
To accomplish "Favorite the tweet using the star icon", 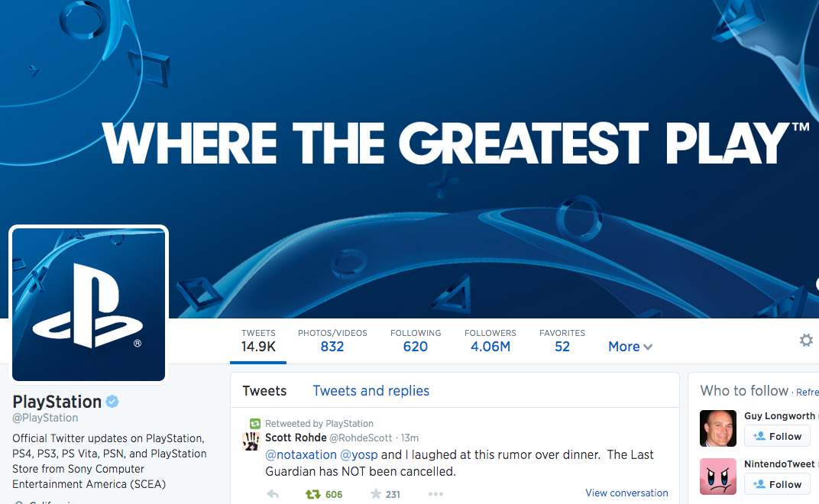I will [376, 493].
